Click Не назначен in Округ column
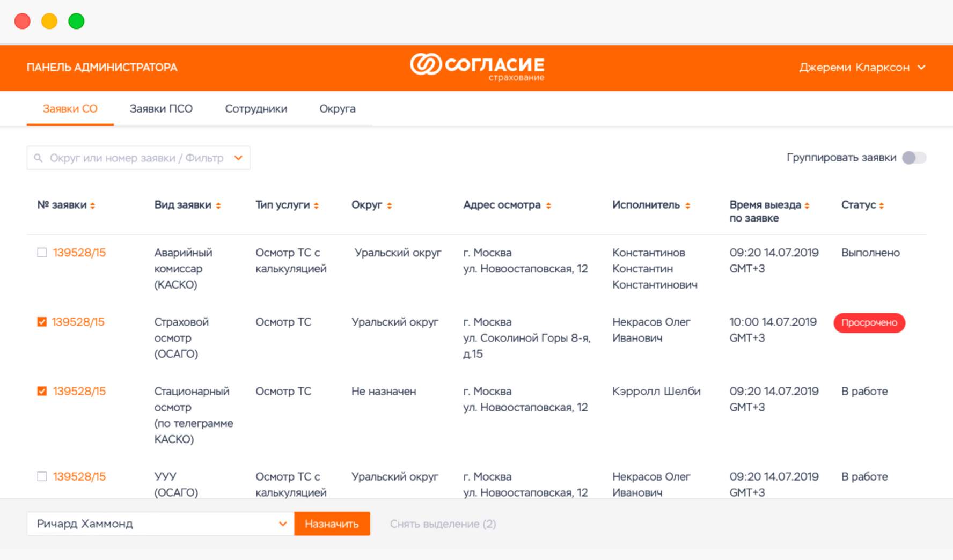 point(384,391)
